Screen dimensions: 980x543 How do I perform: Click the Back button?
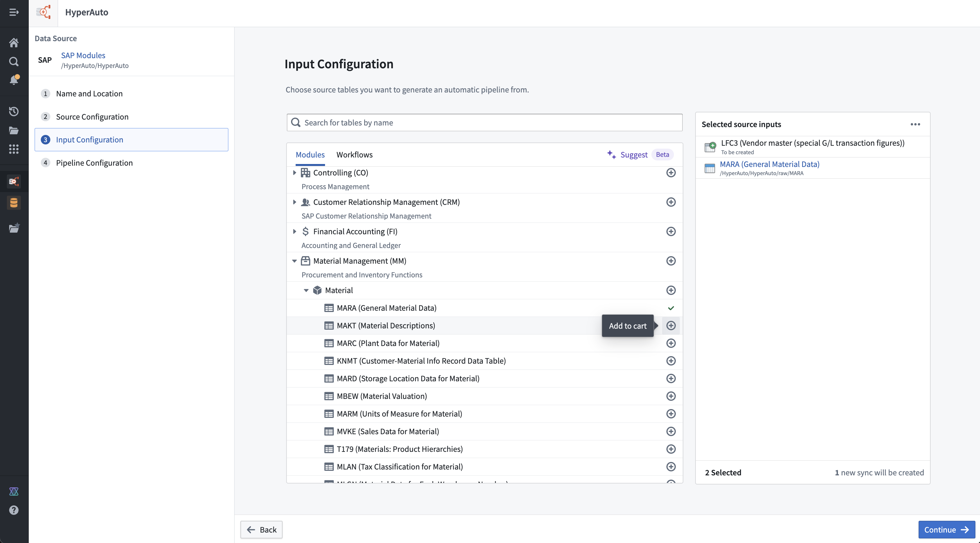(x=261, y=529)
